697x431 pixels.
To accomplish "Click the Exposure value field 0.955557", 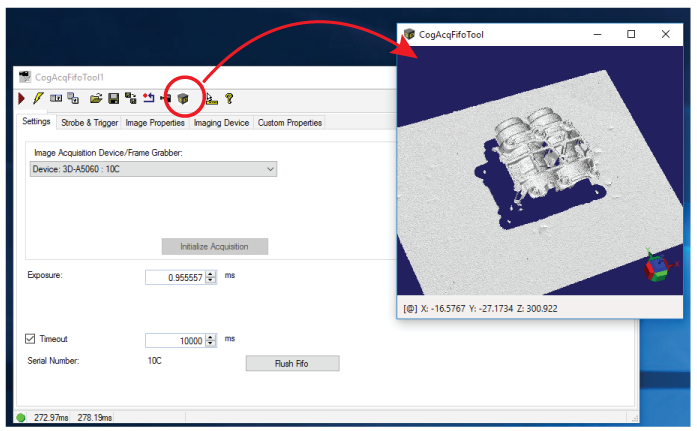I will 176,278.
